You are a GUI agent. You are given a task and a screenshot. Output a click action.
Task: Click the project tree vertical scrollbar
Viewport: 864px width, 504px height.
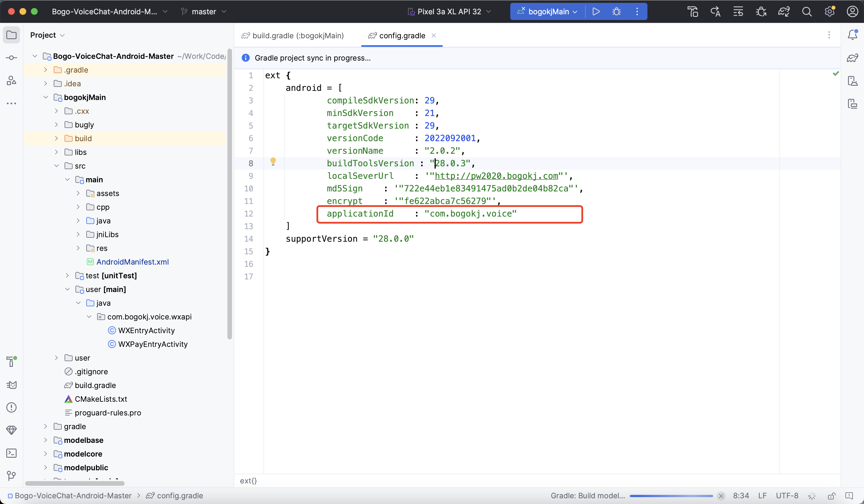(229, 194)
